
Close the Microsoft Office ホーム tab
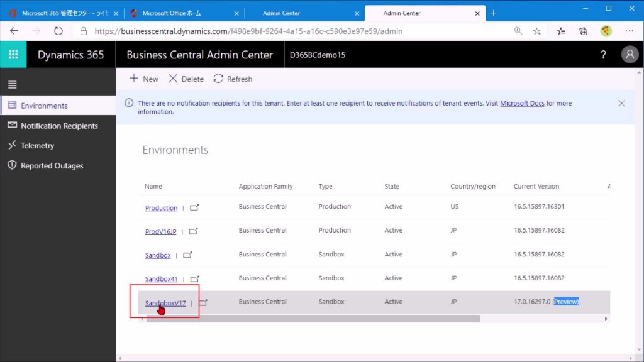[236, 14]
